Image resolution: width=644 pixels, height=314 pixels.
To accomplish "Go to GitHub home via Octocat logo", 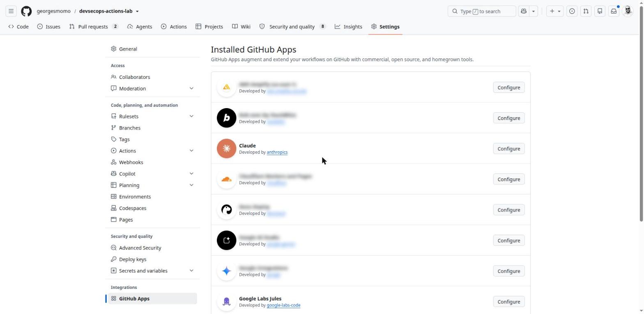I will point(26,11).
